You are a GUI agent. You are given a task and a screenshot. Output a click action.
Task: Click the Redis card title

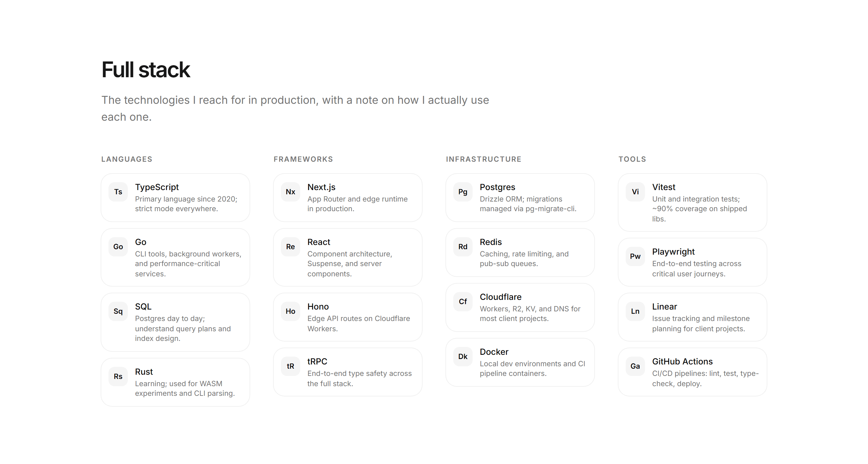491,242
